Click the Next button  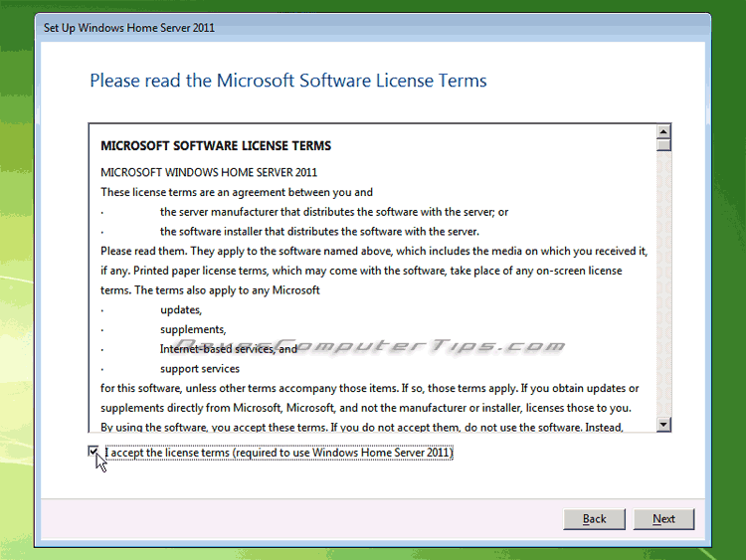pyautogui.click(x=663, y=518)
